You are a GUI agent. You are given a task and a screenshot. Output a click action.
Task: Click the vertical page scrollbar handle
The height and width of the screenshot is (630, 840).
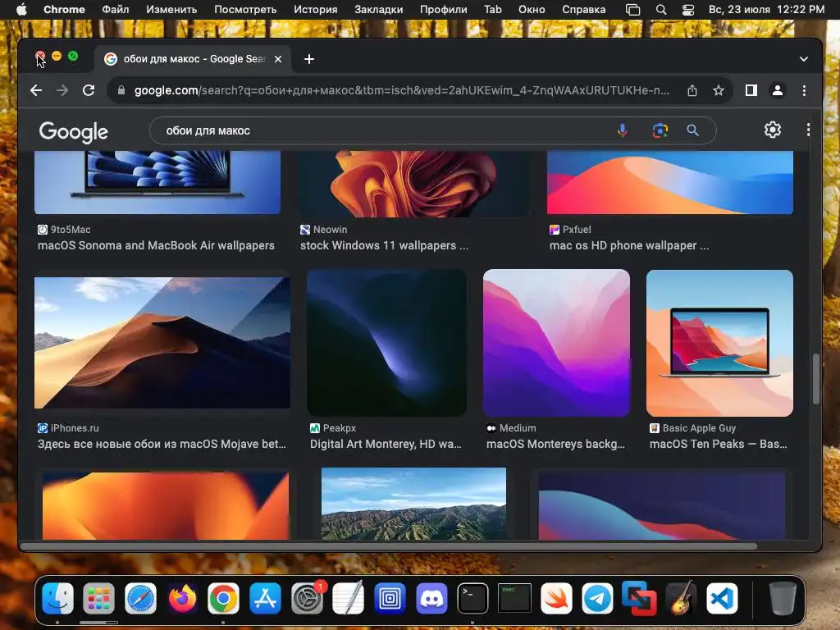[x=816, y=379]
